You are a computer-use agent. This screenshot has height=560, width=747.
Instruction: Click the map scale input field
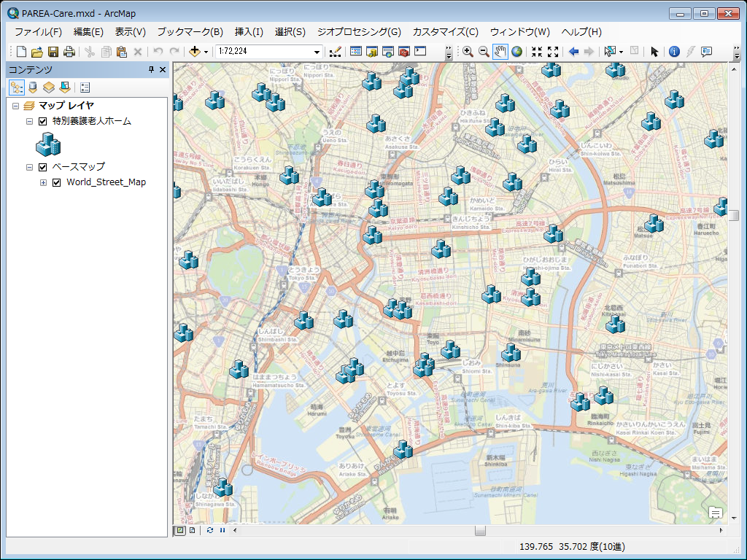[264, 52]
